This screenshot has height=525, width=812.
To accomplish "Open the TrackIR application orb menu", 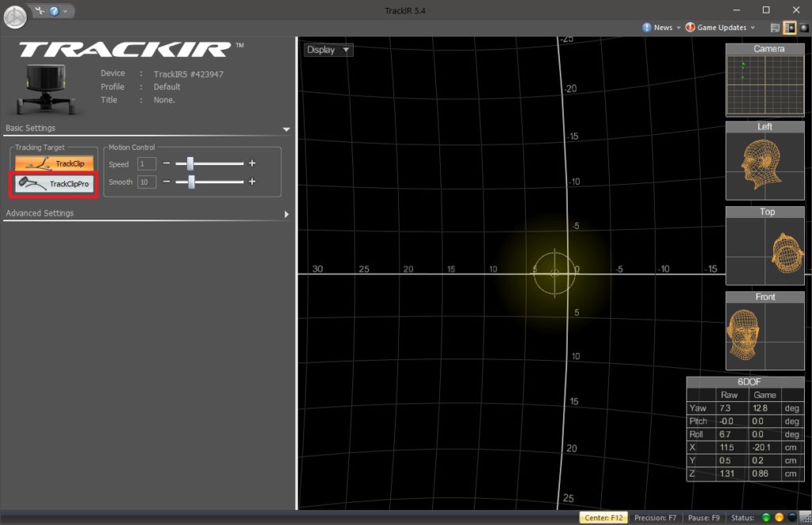I will point(15,17).
